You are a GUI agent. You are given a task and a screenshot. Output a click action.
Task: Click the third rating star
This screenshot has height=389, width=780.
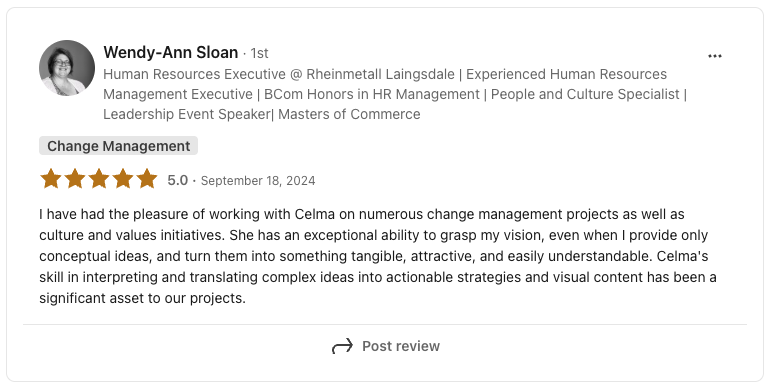pos(98,179)
